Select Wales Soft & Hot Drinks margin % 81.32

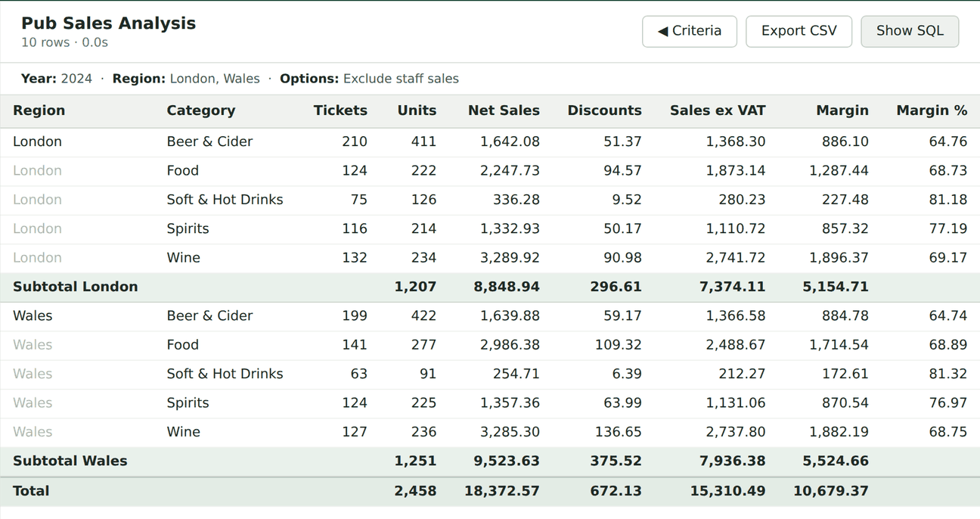pos(948,374)
